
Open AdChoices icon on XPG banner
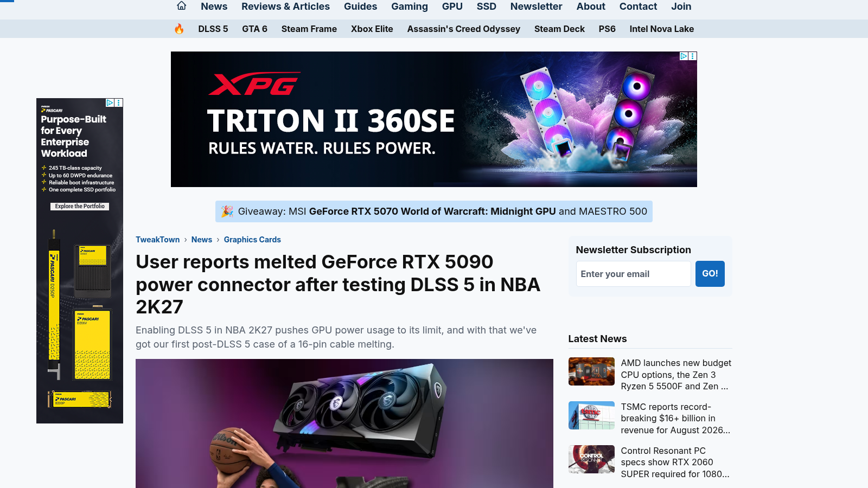point(684,56)
